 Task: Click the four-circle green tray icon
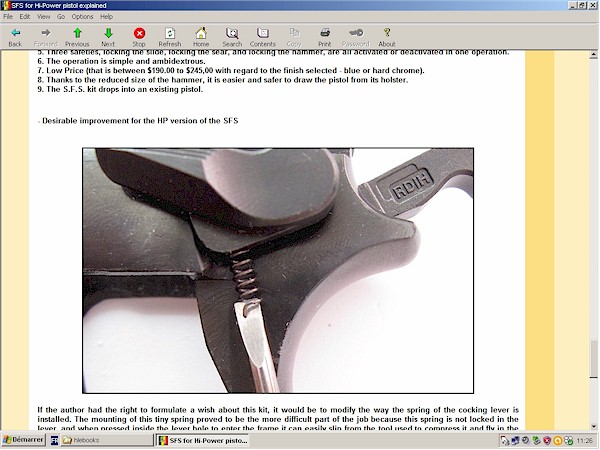[x=568, y=441]
